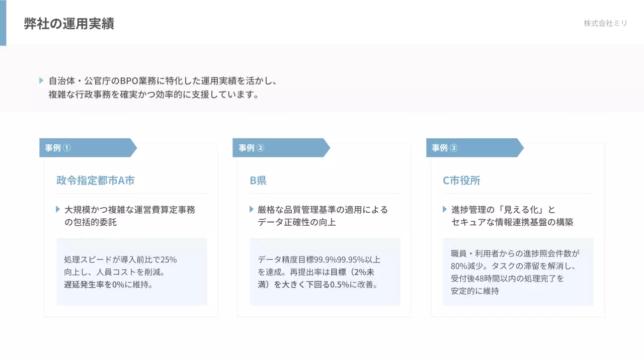Click the blue arrow bullet beside the intro text
Viewport: 644px width, 362px height.
(x=41, y=79)
